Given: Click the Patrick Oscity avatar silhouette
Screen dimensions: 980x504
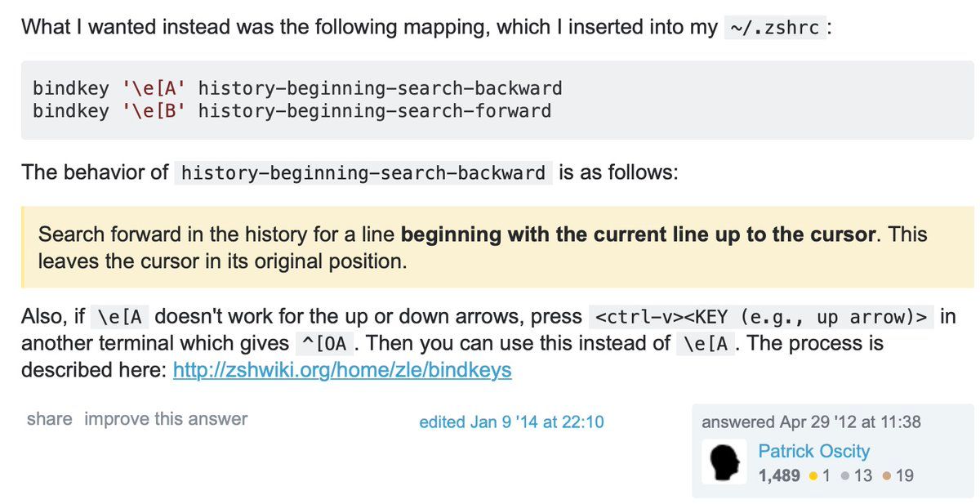Looking at the screenshot, I should [x=725, y=462].
